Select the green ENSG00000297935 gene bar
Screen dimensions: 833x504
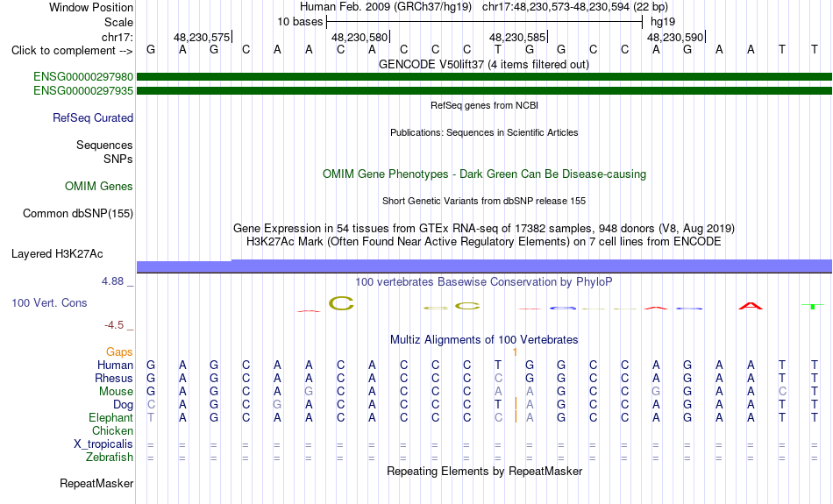484,91
